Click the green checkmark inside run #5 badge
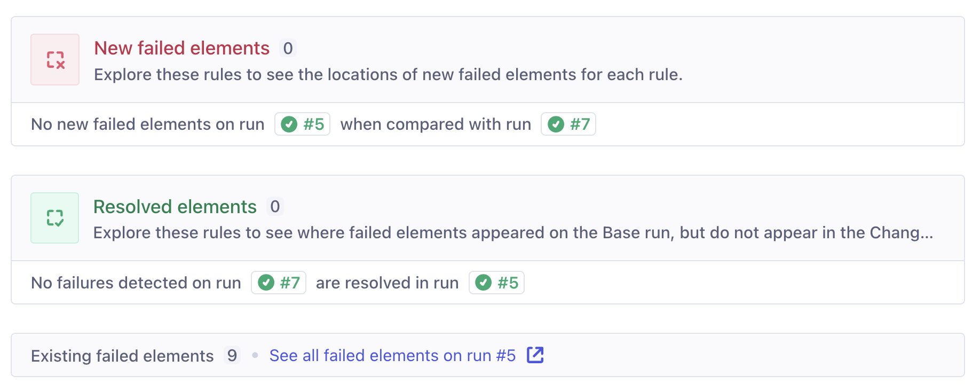This screenshot has height=391, width=980. tap(288, 124)
